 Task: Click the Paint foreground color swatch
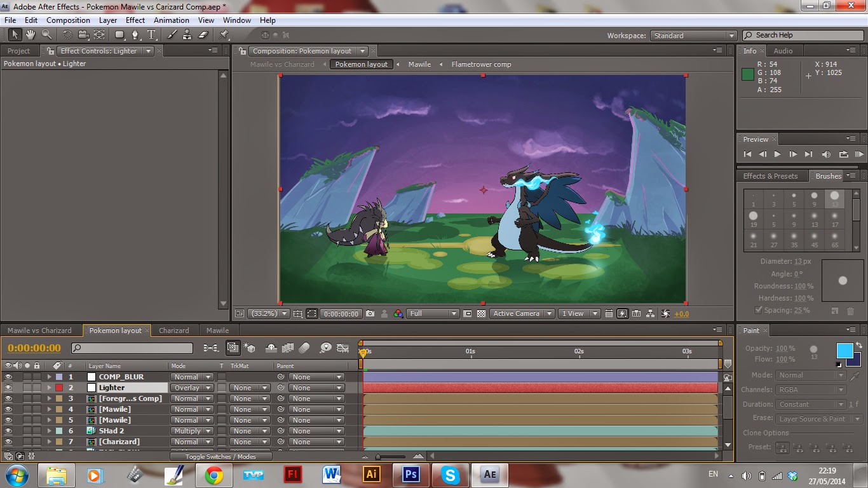click(x=844, y=351)
